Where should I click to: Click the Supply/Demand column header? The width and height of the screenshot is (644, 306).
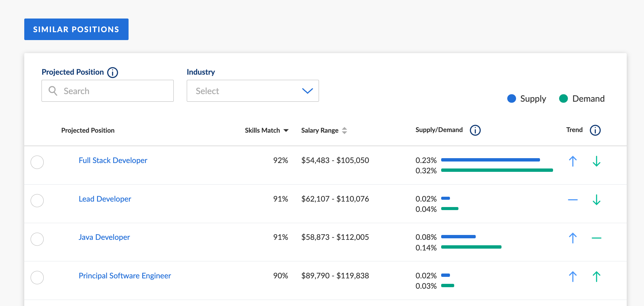click(x=439, y=130)
